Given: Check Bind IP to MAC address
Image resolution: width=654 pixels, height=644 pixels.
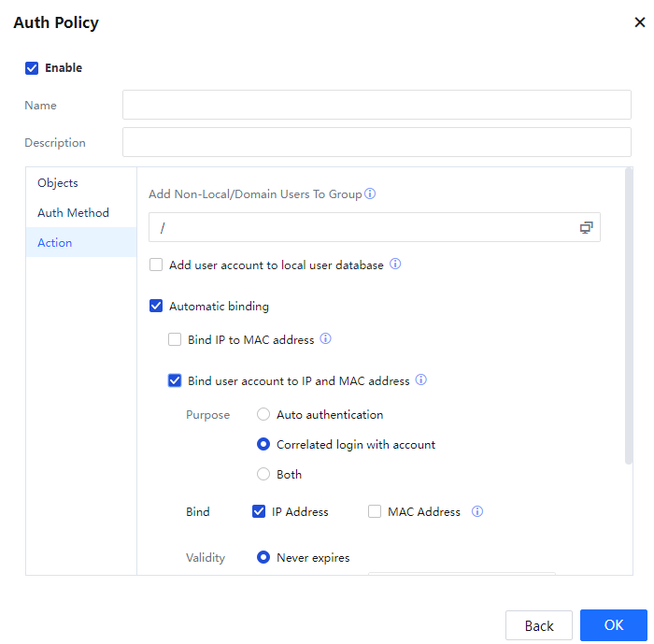Looking at the screenshot, I should (175, 340).
